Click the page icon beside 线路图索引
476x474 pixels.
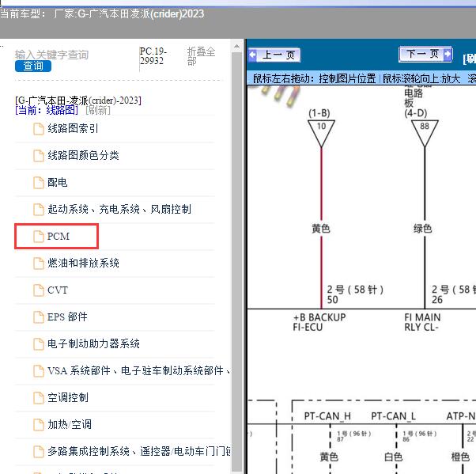click(x=39, y=129)
